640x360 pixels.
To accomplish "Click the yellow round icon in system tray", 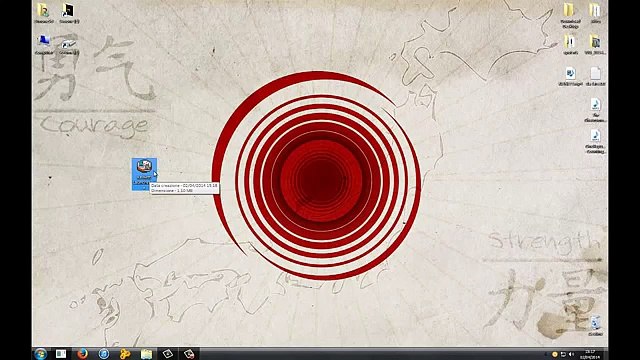I will (x=555, y=354).
